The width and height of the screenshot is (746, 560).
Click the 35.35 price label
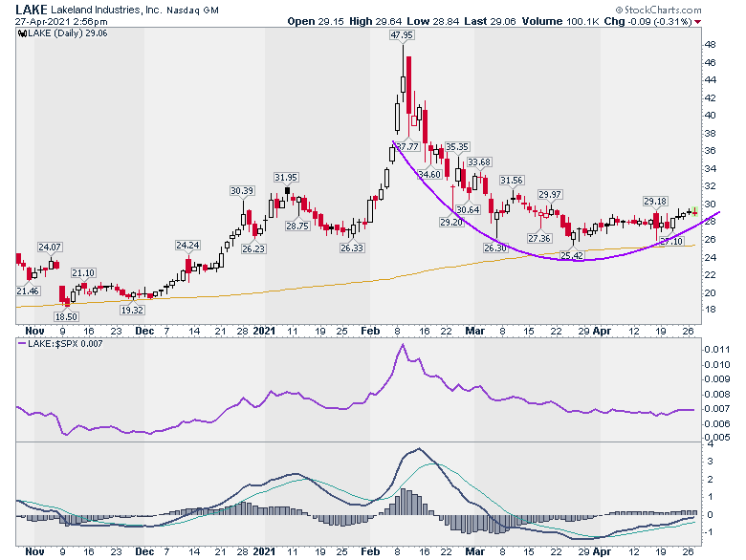457,146
